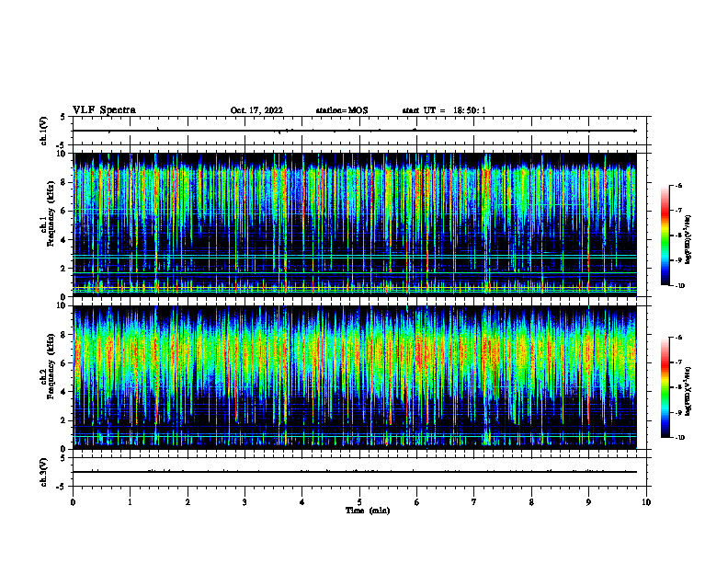Viewport: 728px width, 563px height.
Task: Click the "ch.3(V)" axis label
Action: (x=43, y=472)
